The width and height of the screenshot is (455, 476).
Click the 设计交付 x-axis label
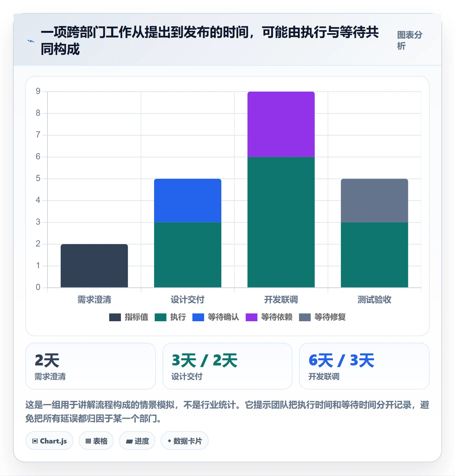[188, 299]
